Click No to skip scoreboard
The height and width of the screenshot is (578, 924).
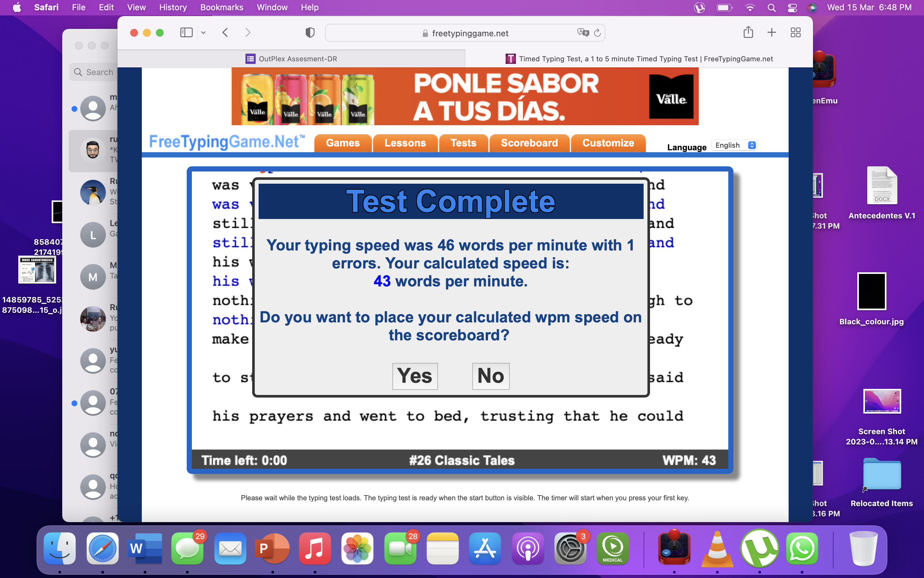coord(491,376)
